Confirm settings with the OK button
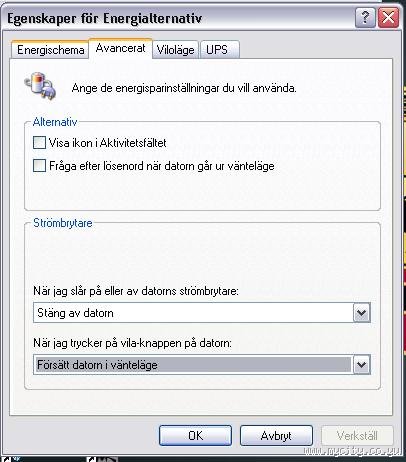 (195, 435)
